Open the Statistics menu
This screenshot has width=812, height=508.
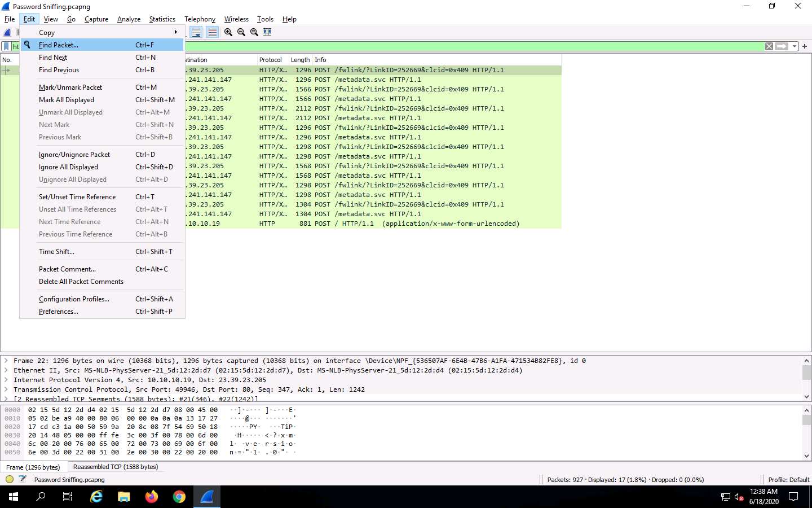point(162,19)
